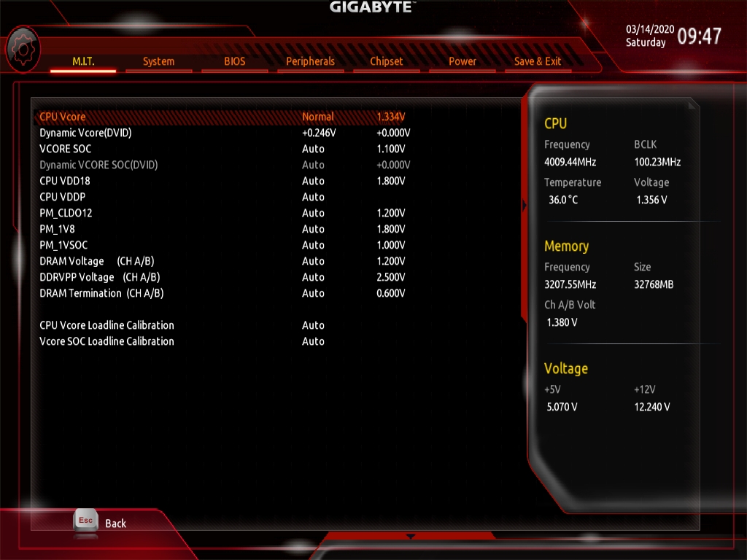Collapse the right info panel arrow
This screenshot has width=747, height=560.
524,205
